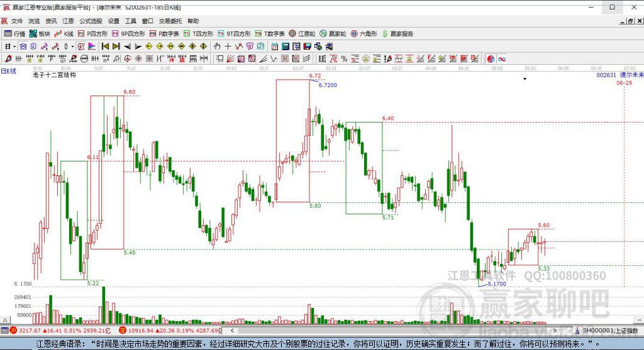Image resolution: width=644 pixels, height=350 pixels.
Task: Open the 交易委托 menu
Action: click(x=170, y=21)
